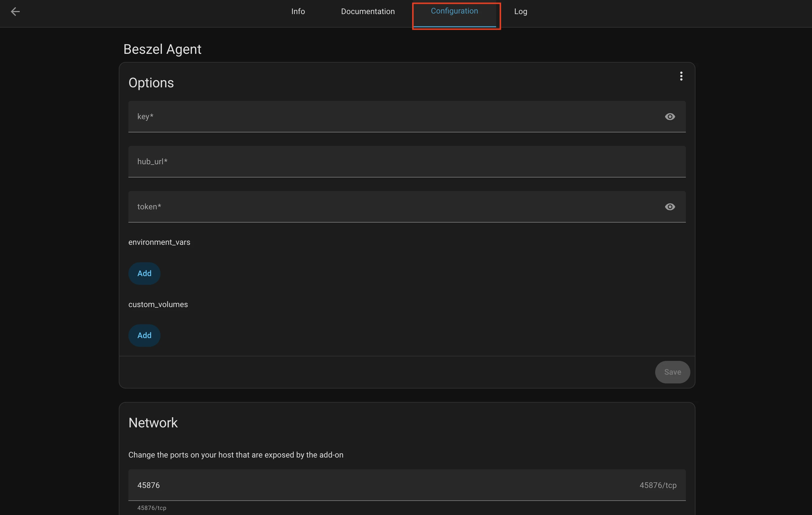The image size is (812, 515).
Task: Save the options
Action: (672, 372)
